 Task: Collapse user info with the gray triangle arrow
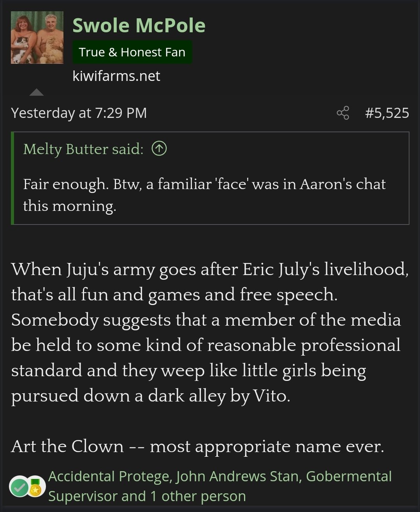[x=37, y=92]
